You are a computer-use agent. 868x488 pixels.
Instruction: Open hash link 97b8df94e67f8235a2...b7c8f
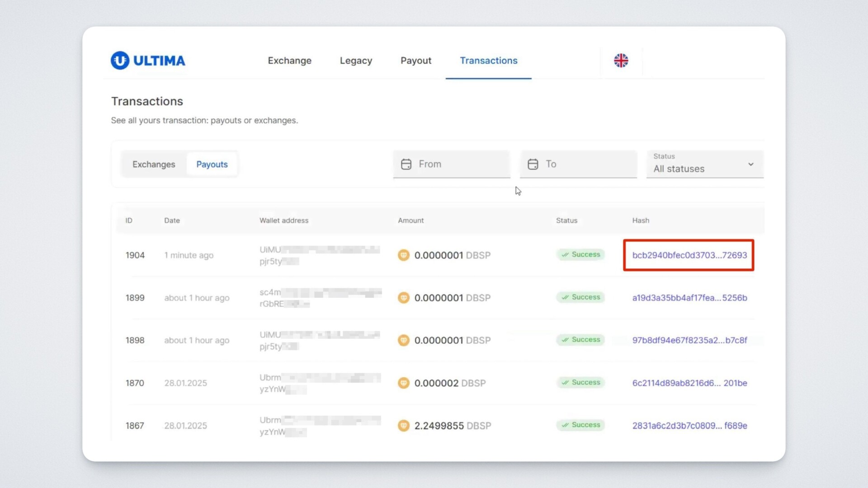pyautogui.click(x=689, y=340)
